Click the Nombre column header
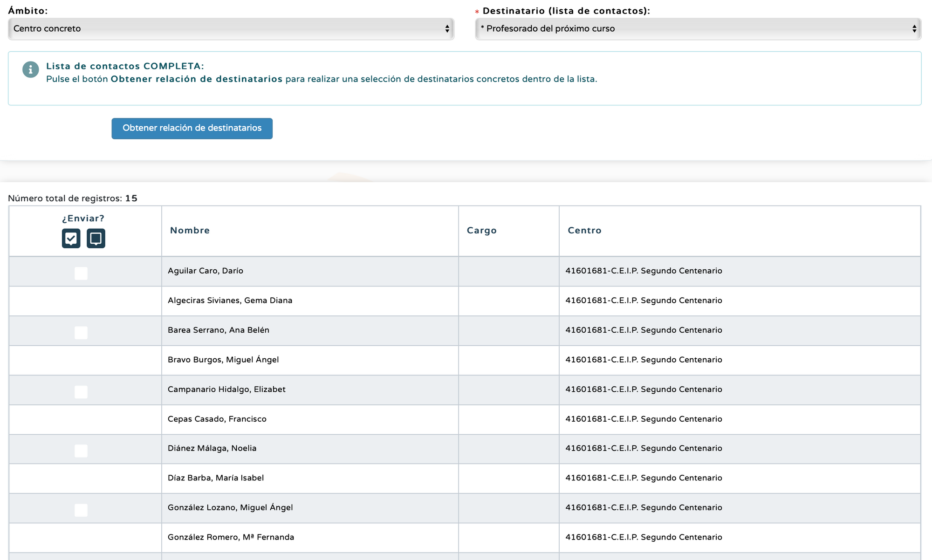The width and height of the screenshot is (932, 560). tap(190, 230)
